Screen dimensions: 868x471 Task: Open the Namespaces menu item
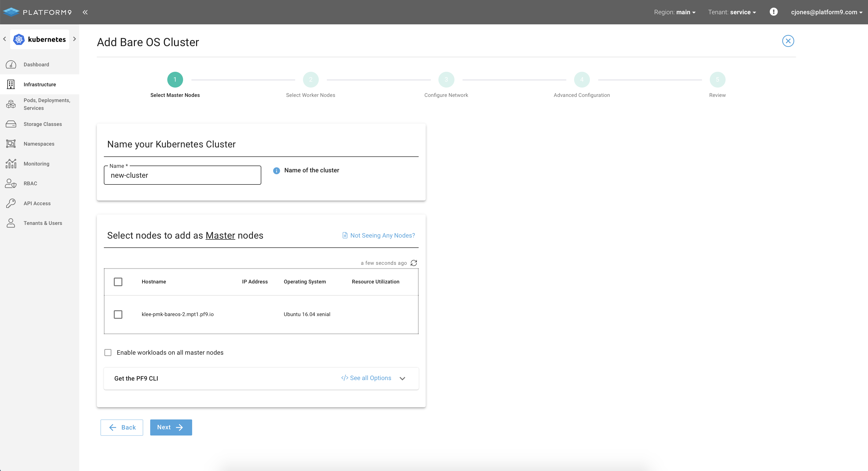[x=39, y=144]
